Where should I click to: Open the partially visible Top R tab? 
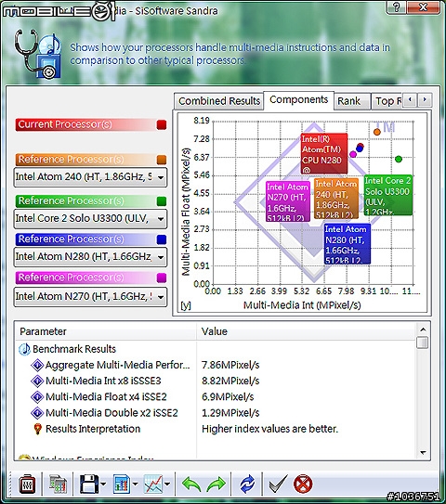tap(387, 101)
